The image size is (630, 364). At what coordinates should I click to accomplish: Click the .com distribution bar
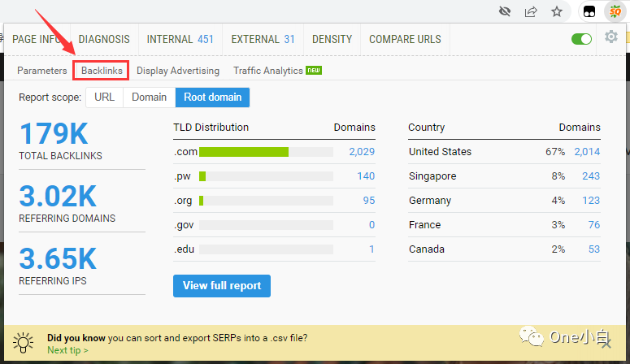coord(266,152)
